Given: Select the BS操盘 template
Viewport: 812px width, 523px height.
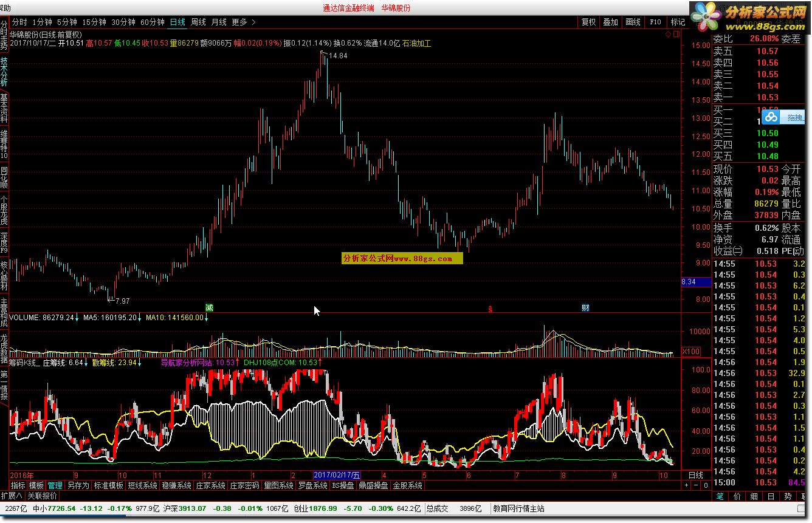Looking at the screenshot, I should [343, 486].
